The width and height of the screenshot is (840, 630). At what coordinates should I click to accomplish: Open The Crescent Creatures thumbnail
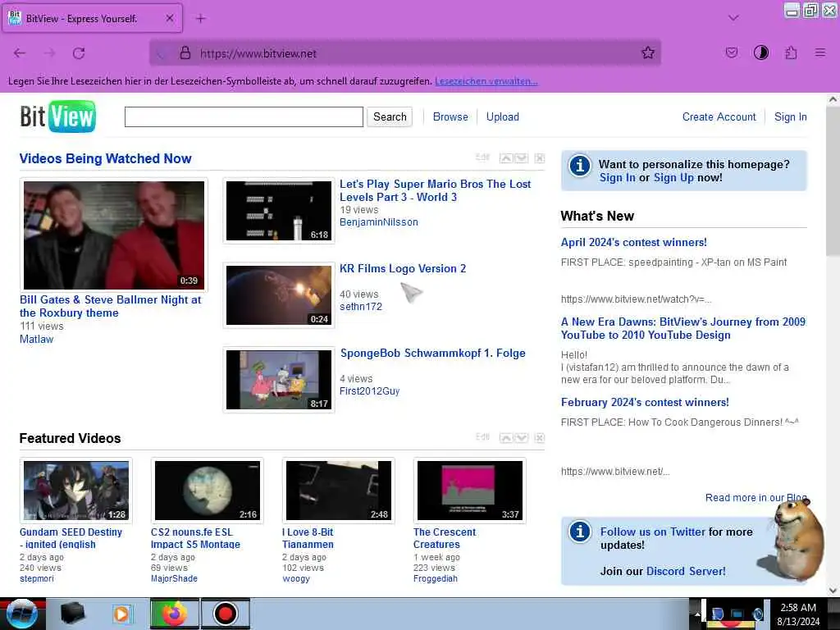coord(470,491)
